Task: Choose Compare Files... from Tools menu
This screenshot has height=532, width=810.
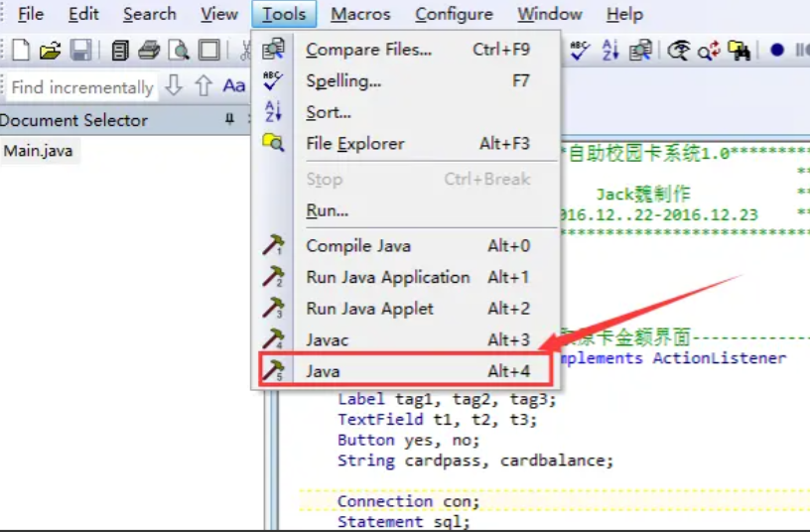Action: tap(405, 50)
